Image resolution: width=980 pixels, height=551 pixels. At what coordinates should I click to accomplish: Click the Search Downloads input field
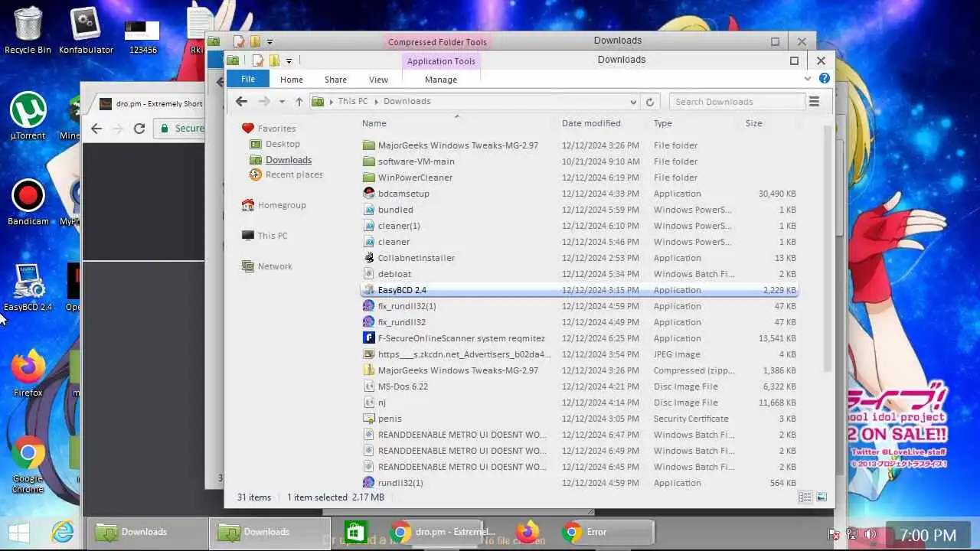[737, 102]
